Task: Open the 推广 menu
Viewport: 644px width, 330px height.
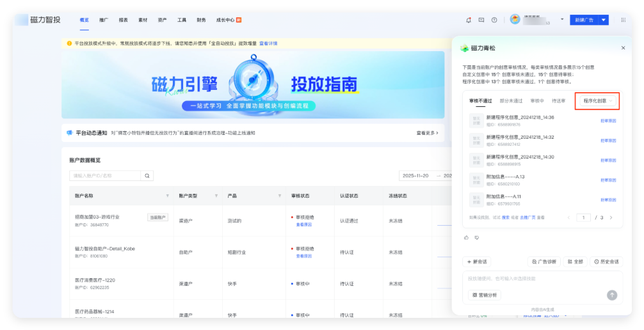Action: click(x=104, y=20)
